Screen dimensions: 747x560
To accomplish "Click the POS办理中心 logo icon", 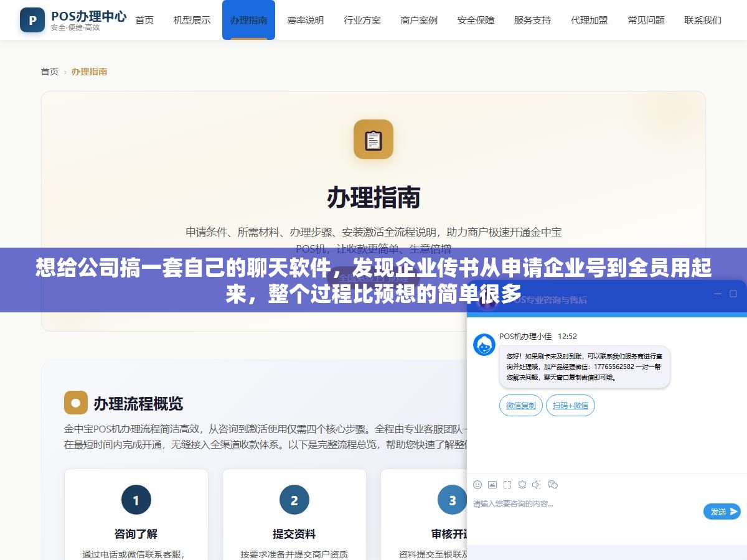I will click(32, 20).
